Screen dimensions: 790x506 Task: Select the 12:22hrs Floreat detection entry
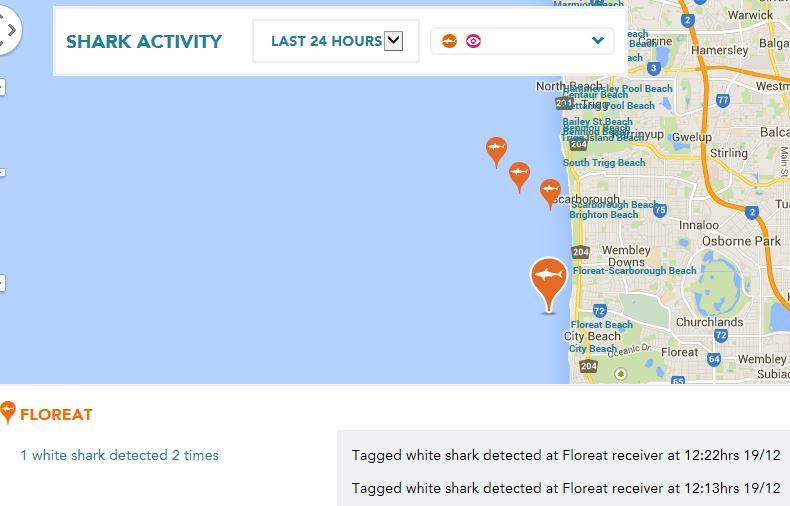(x=565, y=455)
